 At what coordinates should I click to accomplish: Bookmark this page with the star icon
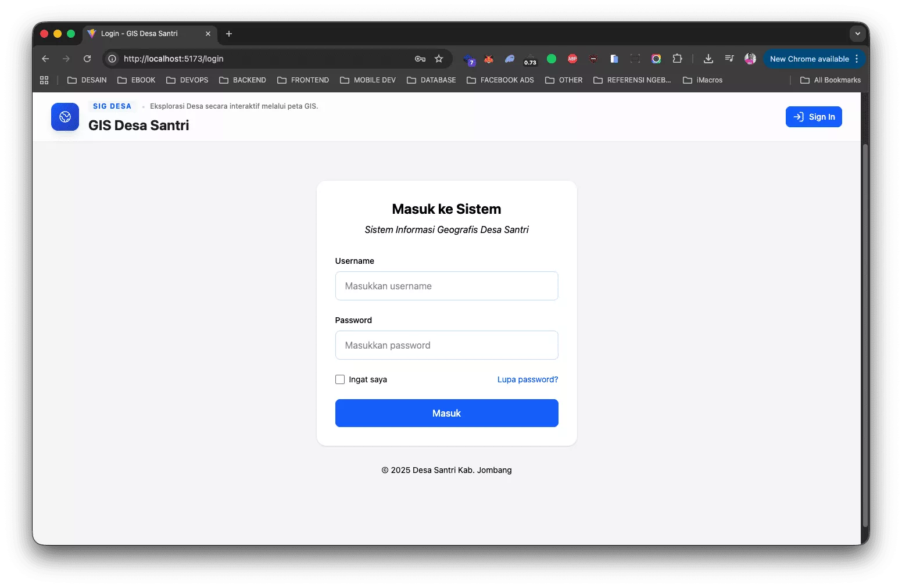(439, 59)
